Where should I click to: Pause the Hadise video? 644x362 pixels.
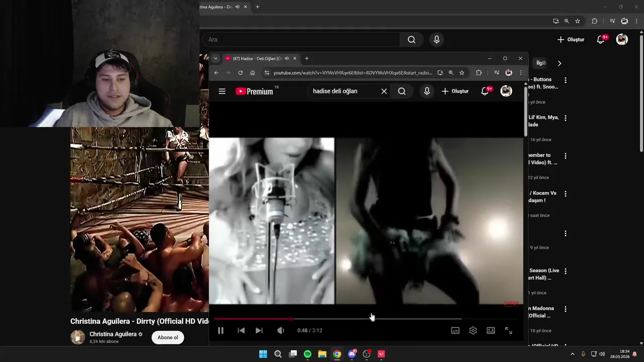click(220, 330)
